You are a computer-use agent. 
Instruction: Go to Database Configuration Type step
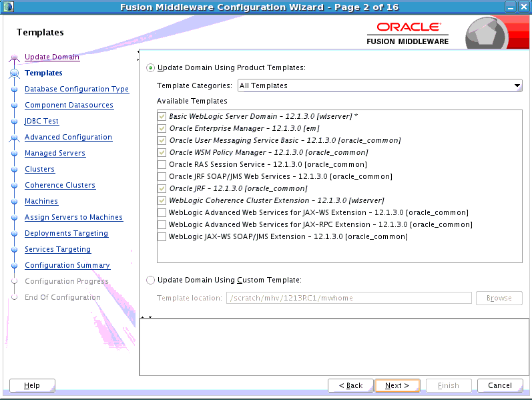point(77,89)
